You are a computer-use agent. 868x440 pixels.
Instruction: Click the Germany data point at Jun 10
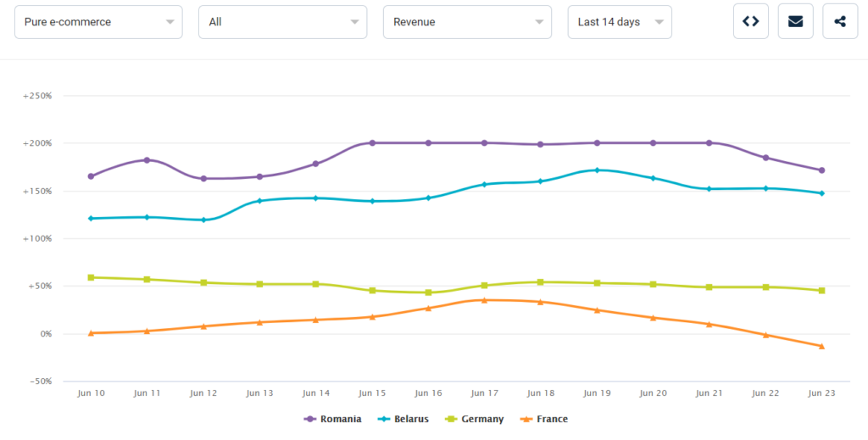[91, 277]
